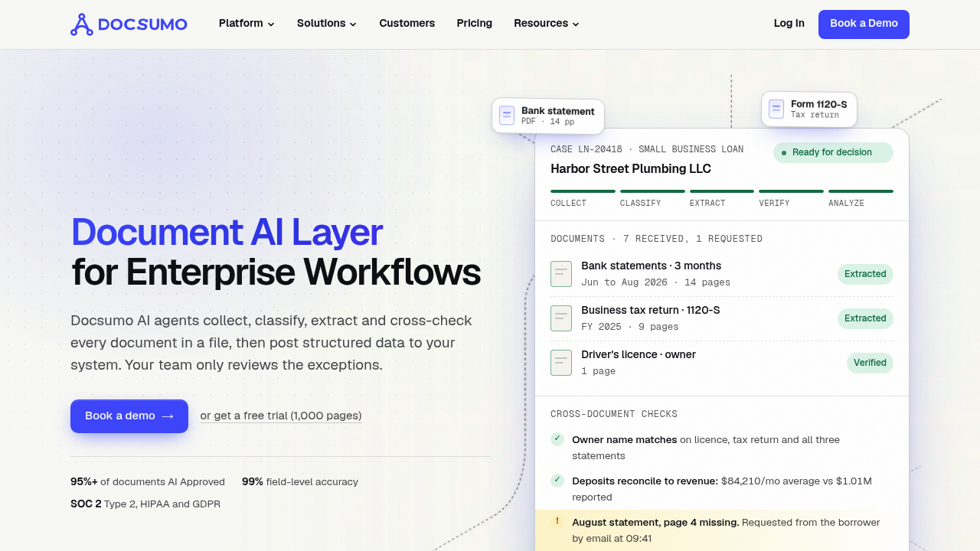Click the CLASSIFY step label

(x=641, y=204)
